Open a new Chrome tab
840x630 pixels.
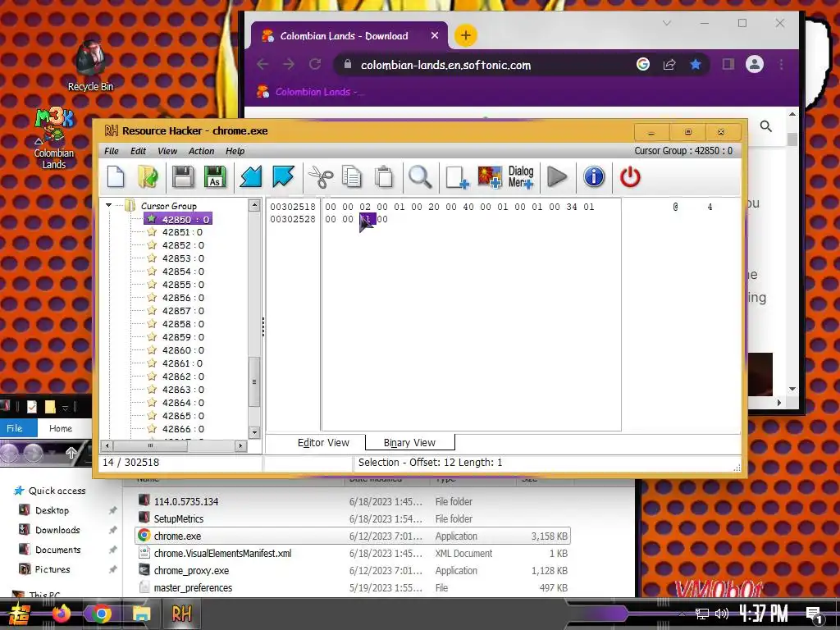(x=466, y=35)
